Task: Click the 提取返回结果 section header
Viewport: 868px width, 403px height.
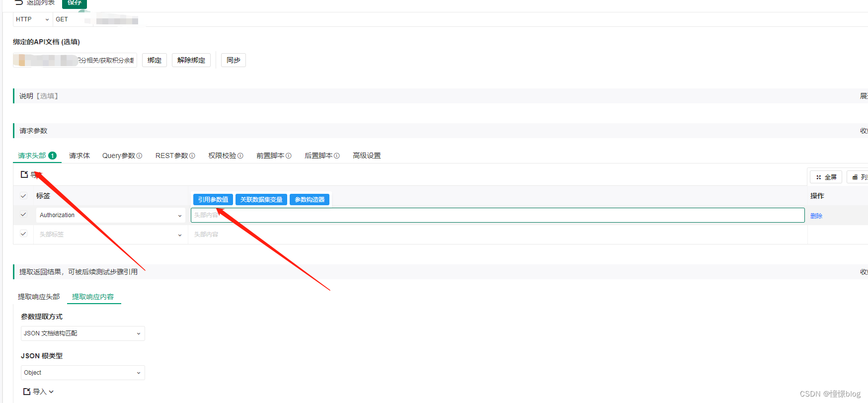Action: [441, 272]
